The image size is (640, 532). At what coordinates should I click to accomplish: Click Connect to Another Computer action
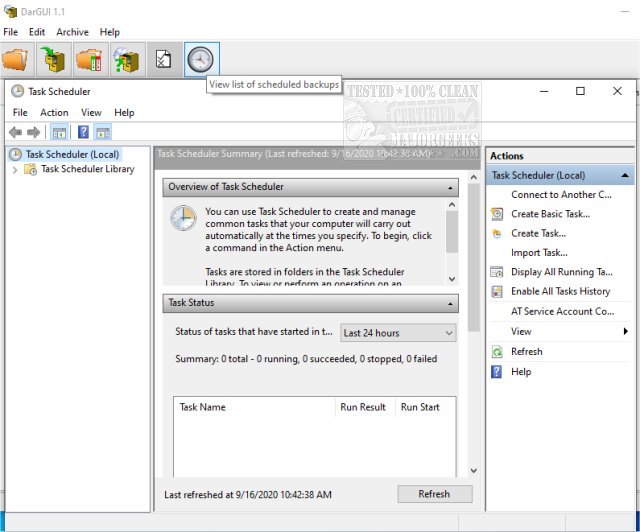561,195
